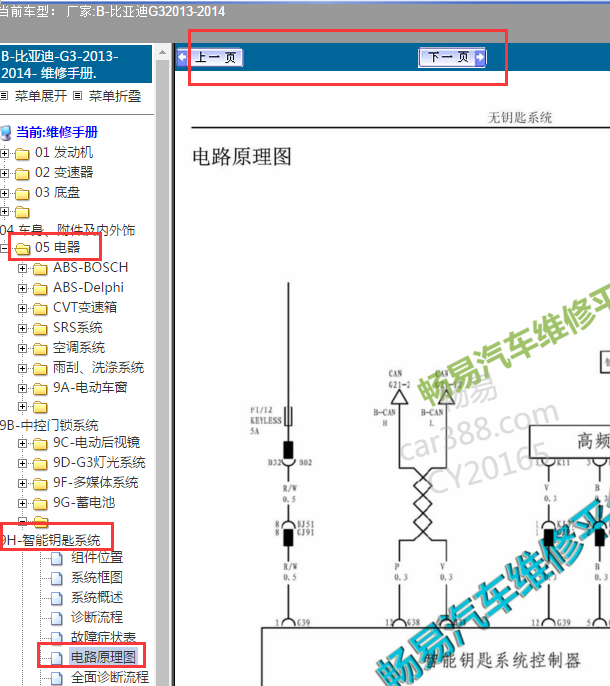The width and height of the screenshot is (610, 686).
Task: Click the 无钥匙系统 page header text
Action: 520,118
